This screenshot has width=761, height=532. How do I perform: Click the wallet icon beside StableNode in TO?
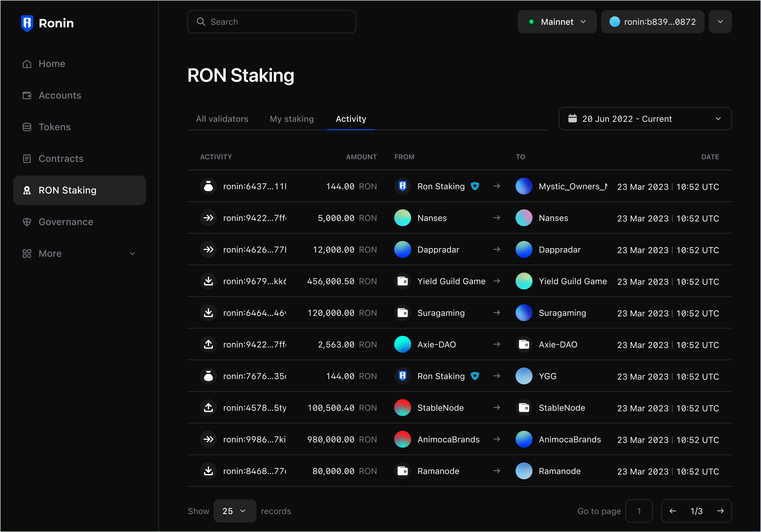pyautogui.click(x=524, y=408)
